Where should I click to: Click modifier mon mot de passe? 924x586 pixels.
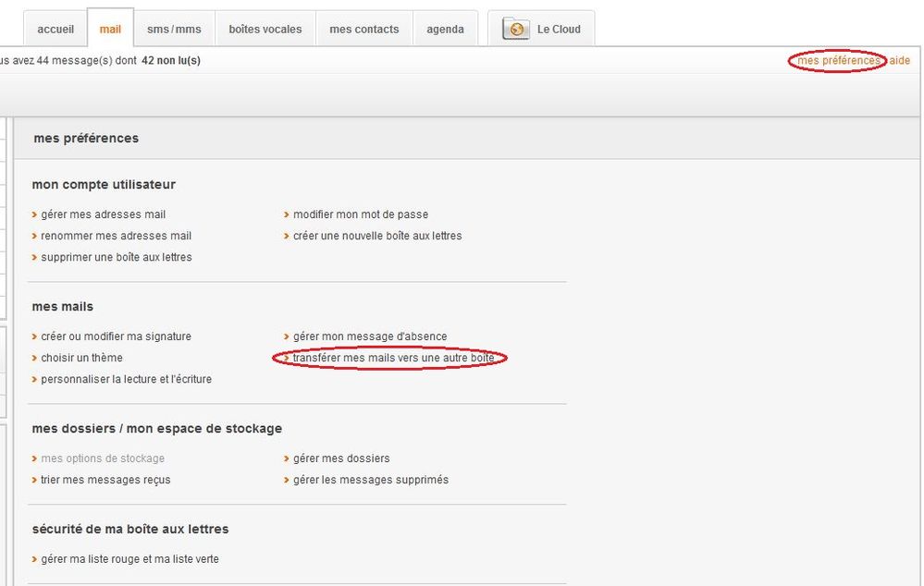(361, 214)
